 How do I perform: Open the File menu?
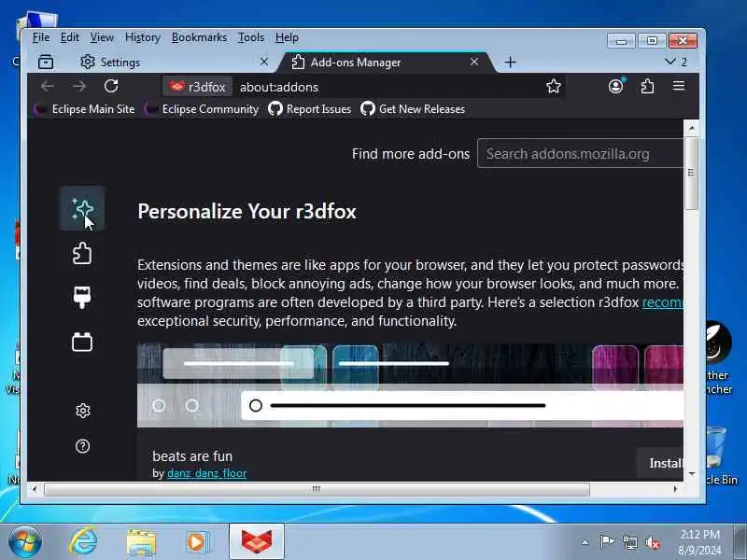(41, 37)
